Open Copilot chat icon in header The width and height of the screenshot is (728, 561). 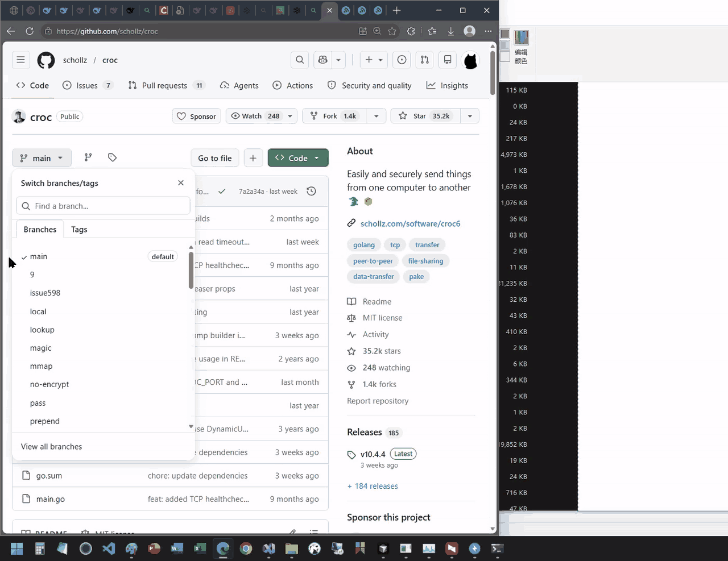pyautogui.click(x=323, y=60)
